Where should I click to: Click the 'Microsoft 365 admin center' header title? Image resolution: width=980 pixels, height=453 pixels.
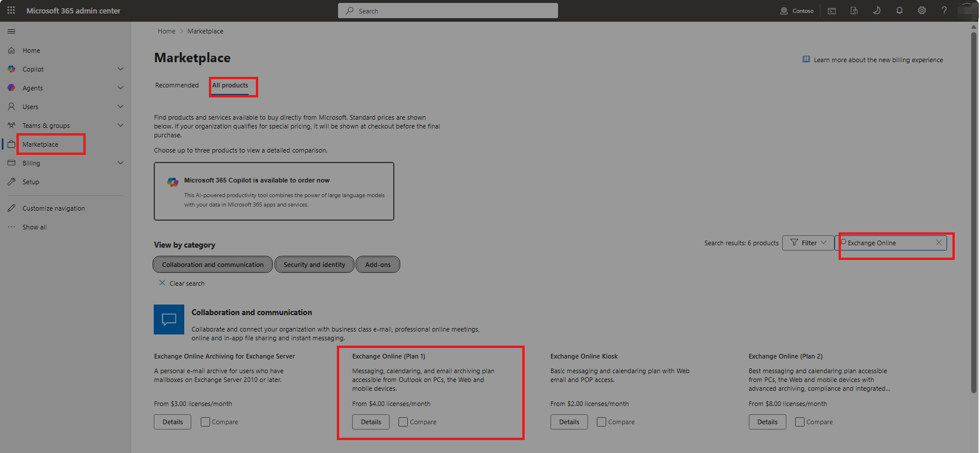(73, 11)
